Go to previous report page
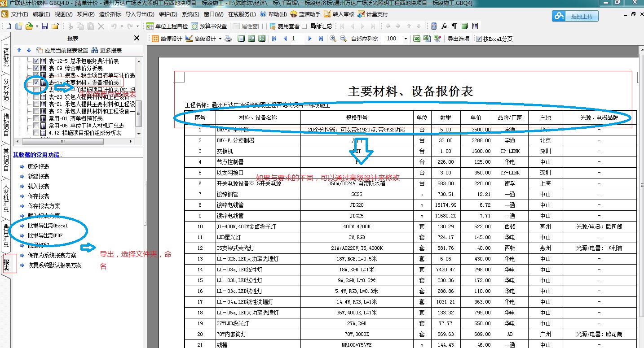The height and width of the screenshot is (348, 644). (285, 39)
